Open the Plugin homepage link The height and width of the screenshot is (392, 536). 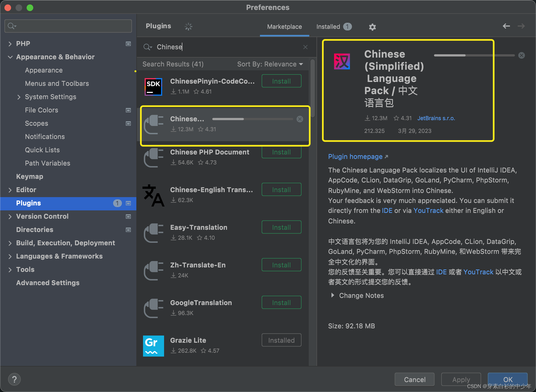click(x=356, y=156)
